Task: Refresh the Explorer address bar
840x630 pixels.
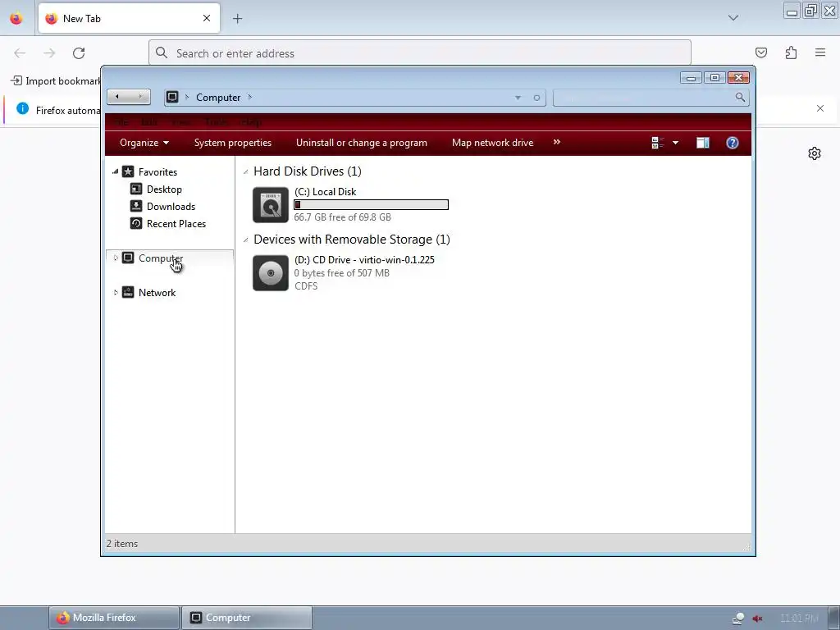Action: [x=536, y=98]
